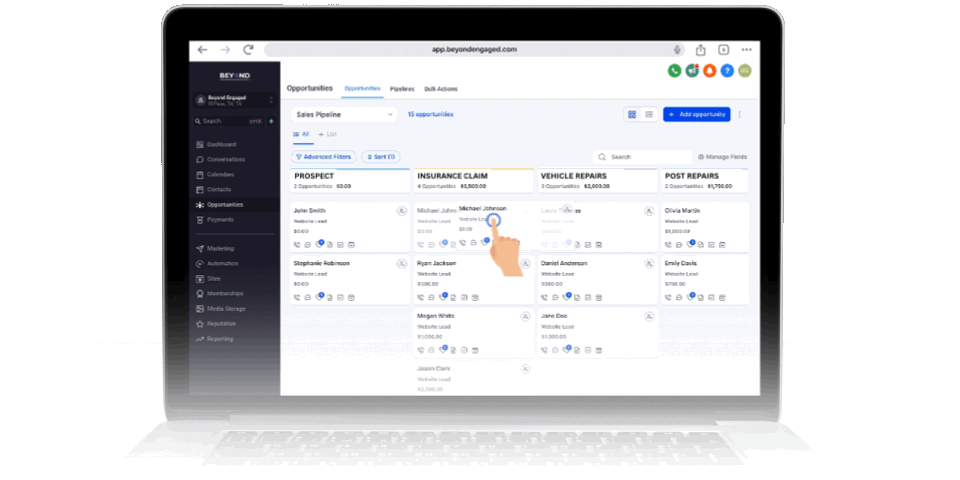
Task: Click the assignee avatar on Jane Doe card
Action: click(649, 317)
